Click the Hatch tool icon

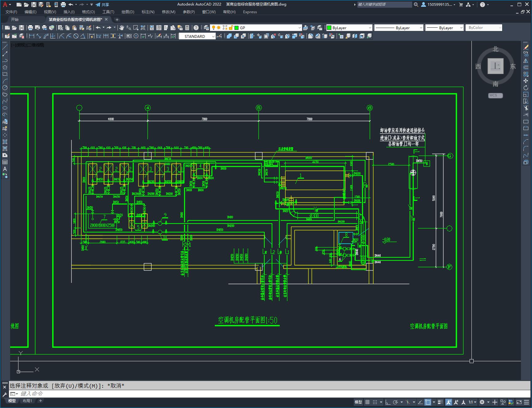pyautogui.click(x=5, y=142)
